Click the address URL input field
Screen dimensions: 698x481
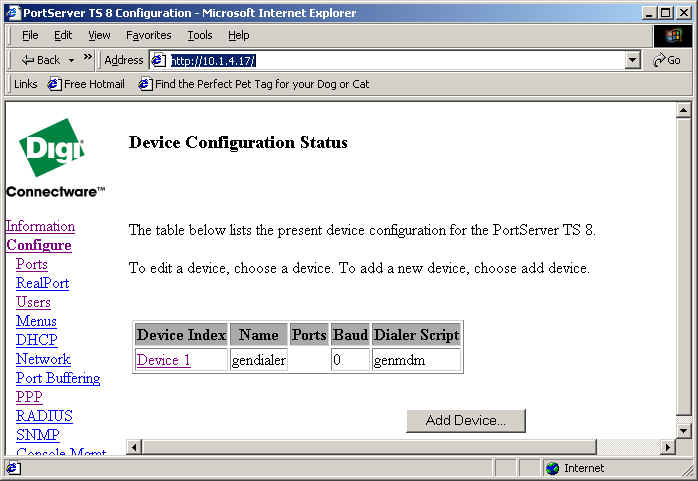(395, 60)
